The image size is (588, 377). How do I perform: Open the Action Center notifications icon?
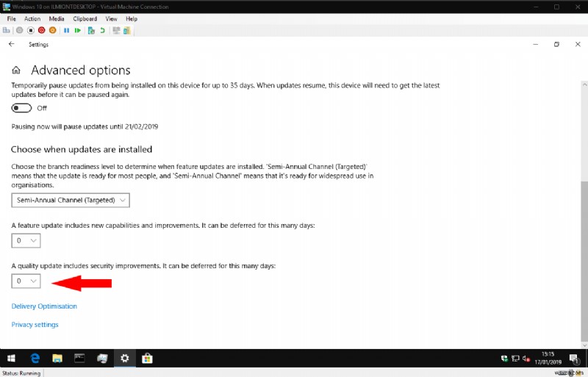[x=574, y=359]
